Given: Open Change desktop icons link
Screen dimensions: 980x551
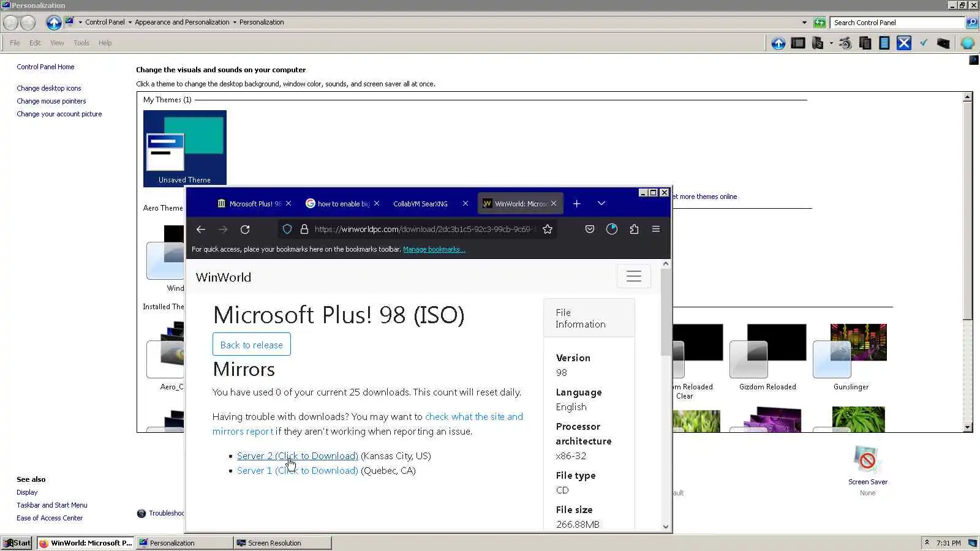Looking at the screenshot, I should coord(49,88).
